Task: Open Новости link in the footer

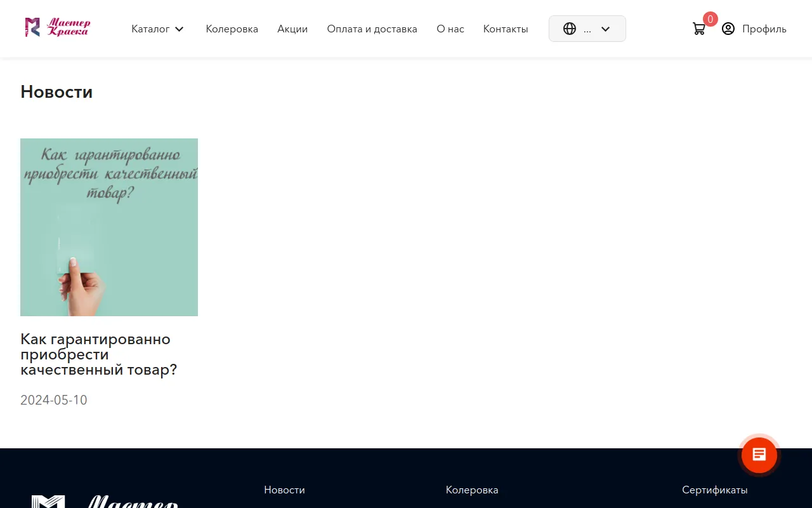Action: coord(284,490)
